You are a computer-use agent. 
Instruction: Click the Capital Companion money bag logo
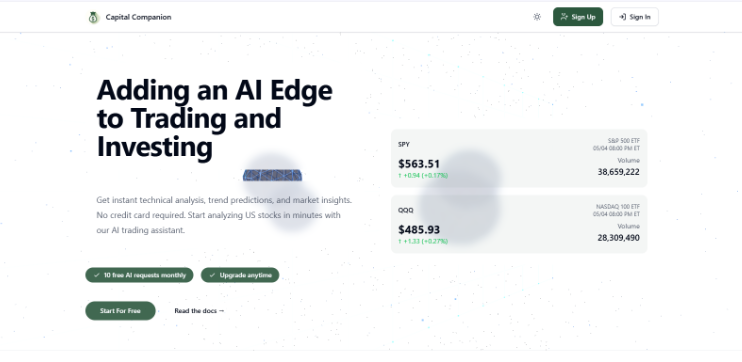click(x=93, y=18)
